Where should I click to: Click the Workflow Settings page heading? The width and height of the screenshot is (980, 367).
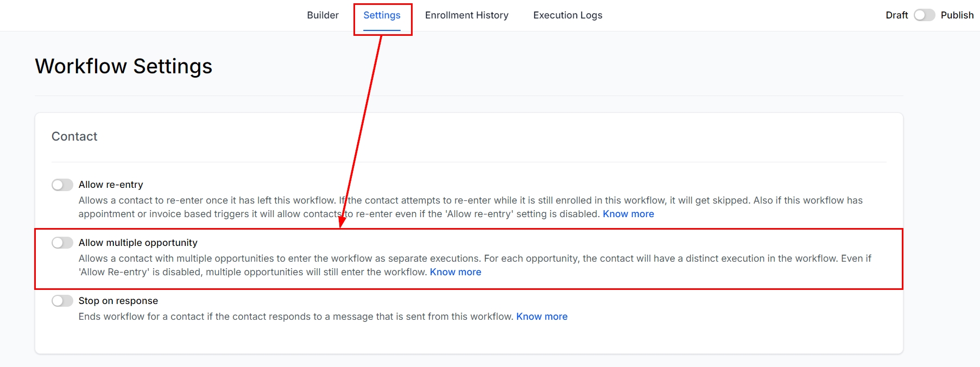[x=123, y=66]
